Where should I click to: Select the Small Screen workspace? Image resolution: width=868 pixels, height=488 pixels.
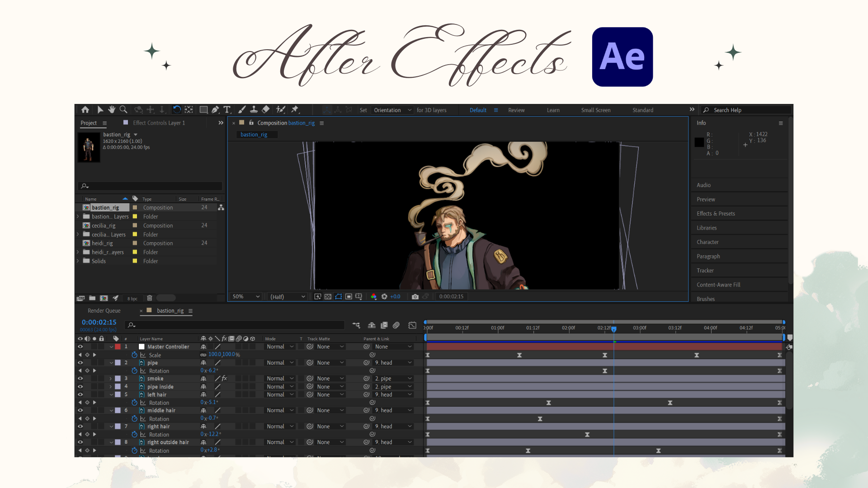click(x=596, y=110)
